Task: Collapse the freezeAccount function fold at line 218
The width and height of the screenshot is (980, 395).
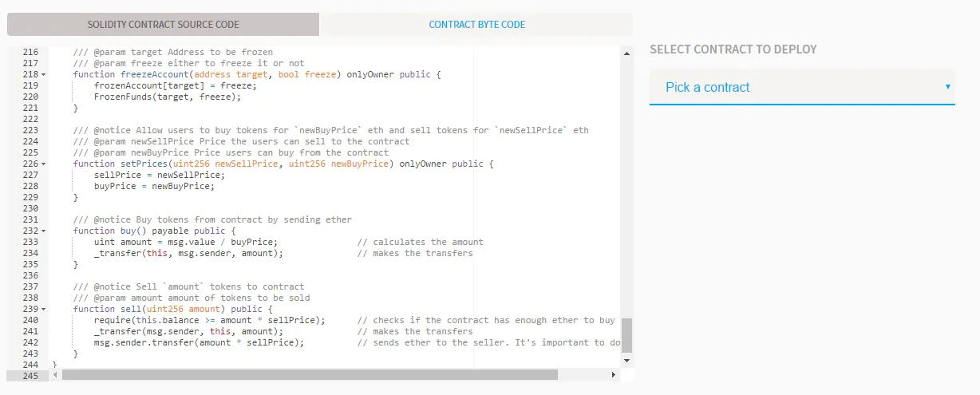Action: 43,74
